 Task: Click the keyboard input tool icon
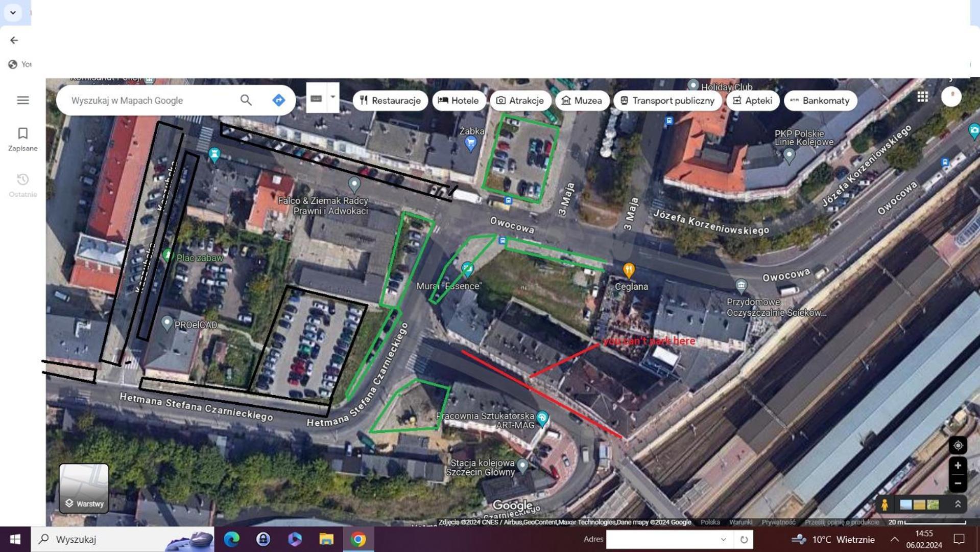pyautogui.click(x=316, y=98)
